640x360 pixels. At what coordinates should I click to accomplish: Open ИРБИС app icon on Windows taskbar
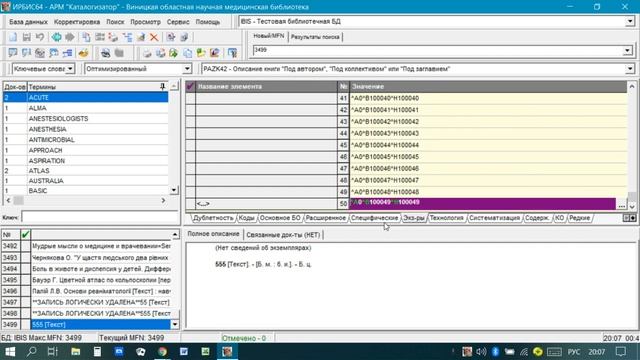(227, 351)
